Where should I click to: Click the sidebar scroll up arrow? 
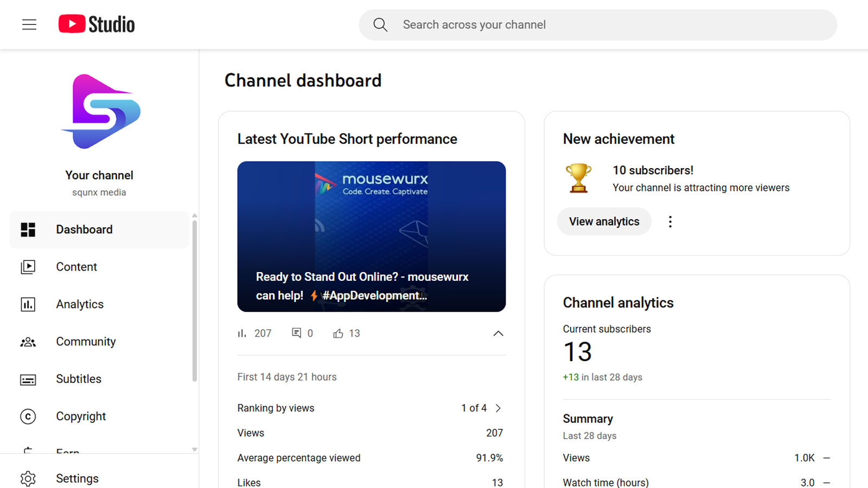point(195,216)
